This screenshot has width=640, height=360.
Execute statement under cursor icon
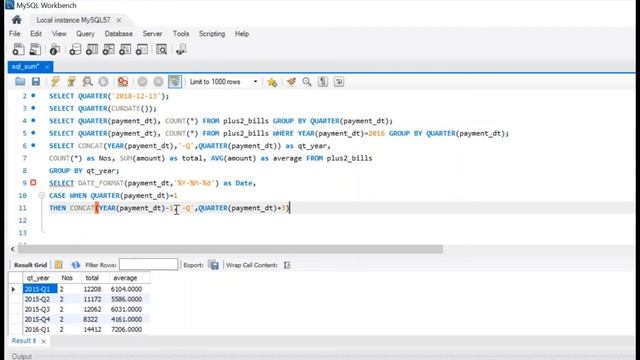pos(71,82)
